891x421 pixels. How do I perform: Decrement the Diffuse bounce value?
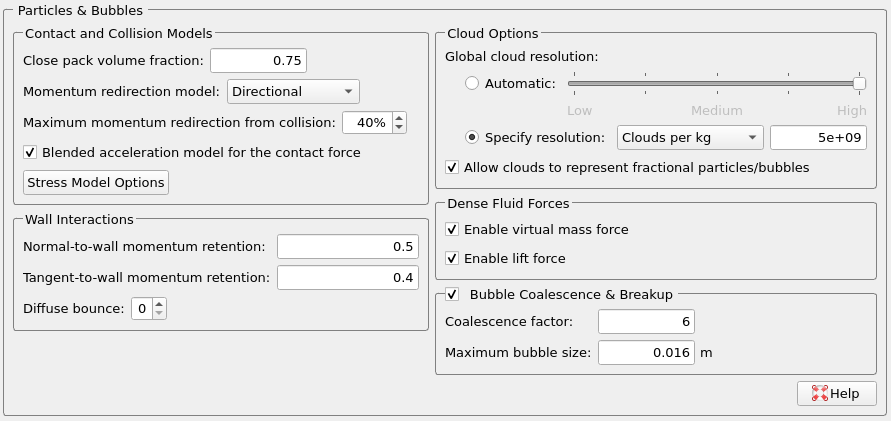160,314
